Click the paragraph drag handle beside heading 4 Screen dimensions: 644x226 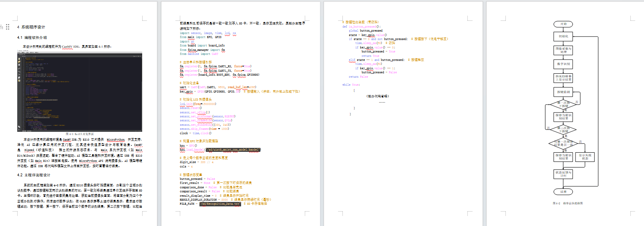tap(8, 27)
